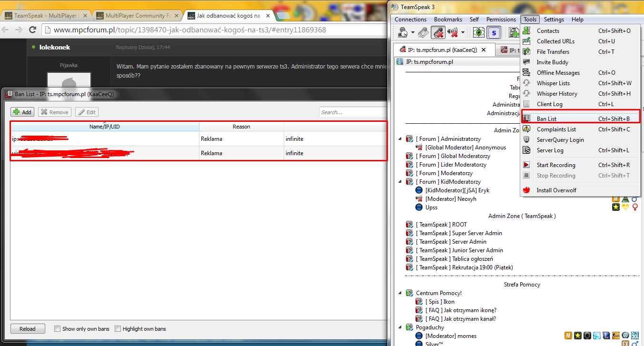Sort by the Name/IP/UID column header

click(x=105, y=127)
